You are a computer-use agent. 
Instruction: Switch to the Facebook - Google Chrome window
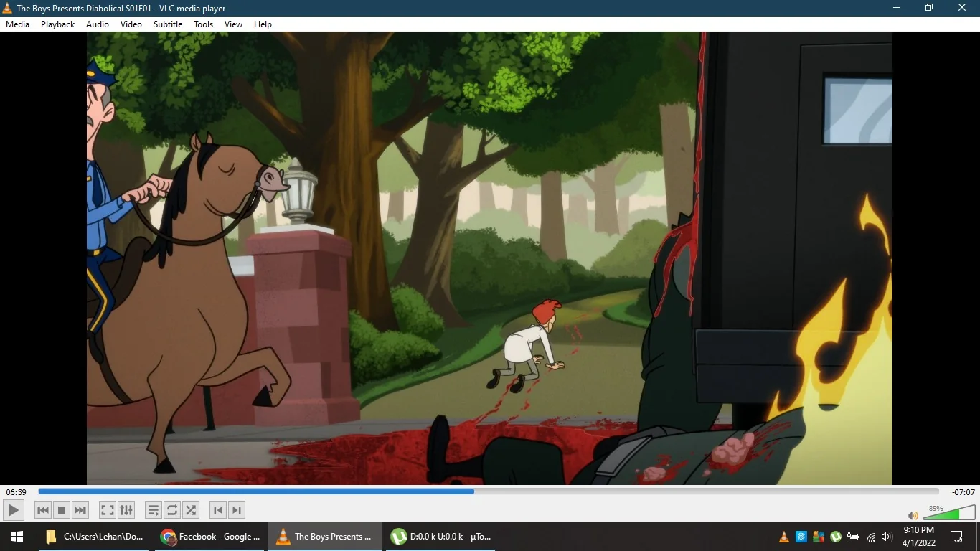[x=211, y=537]
